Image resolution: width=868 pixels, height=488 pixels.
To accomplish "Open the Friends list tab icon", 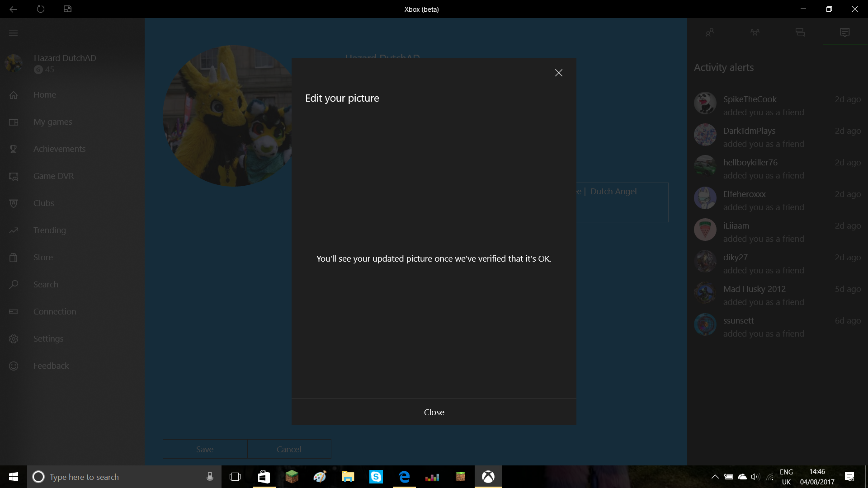I will (x=709, y=32).
